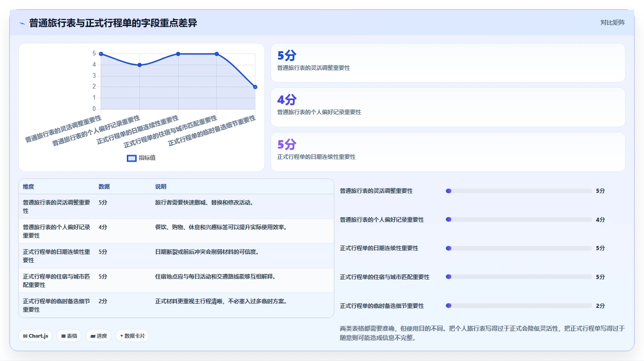Select the Chart.js tag chip
The height and width of the screenshot is (361, 644).
36,336
